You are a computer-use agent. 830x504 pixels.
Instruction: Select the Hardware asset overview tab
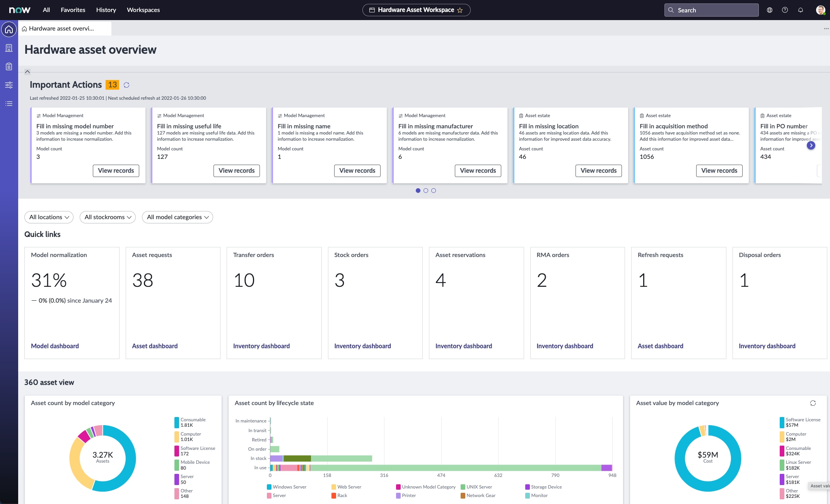[x=65, y=29]
